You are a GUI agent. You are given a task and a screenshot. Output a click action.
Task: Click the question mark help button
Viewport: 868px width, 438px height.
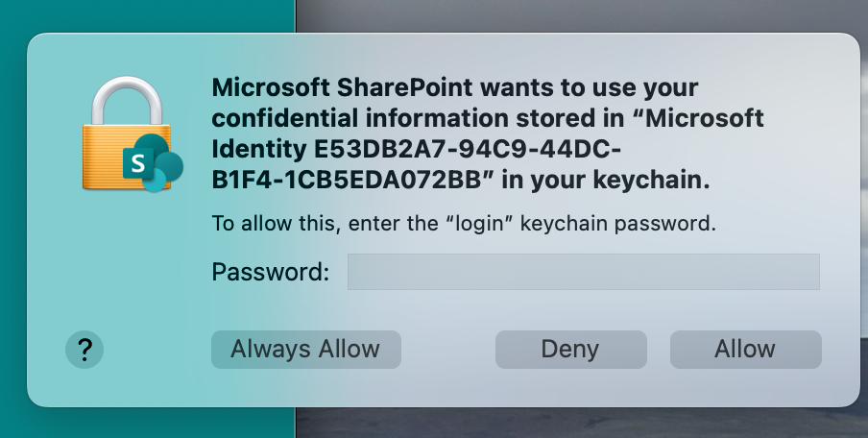point(84,350)
